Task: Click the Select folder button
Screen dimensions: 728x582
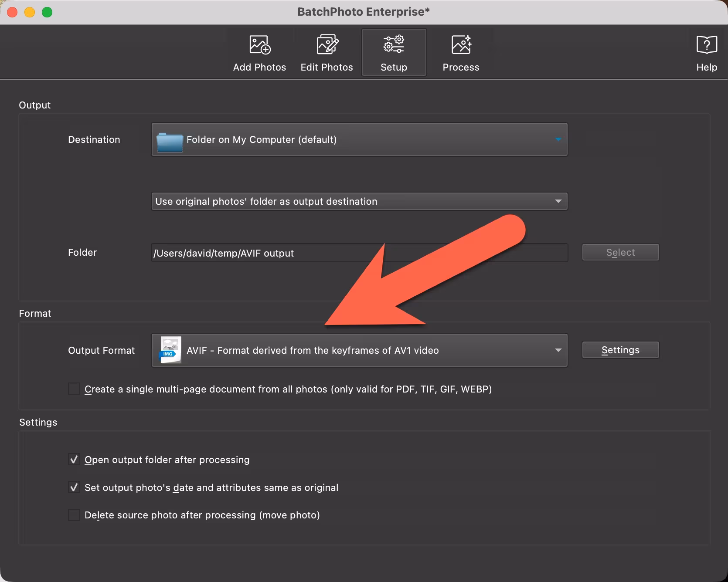Action: click(620, 252)
